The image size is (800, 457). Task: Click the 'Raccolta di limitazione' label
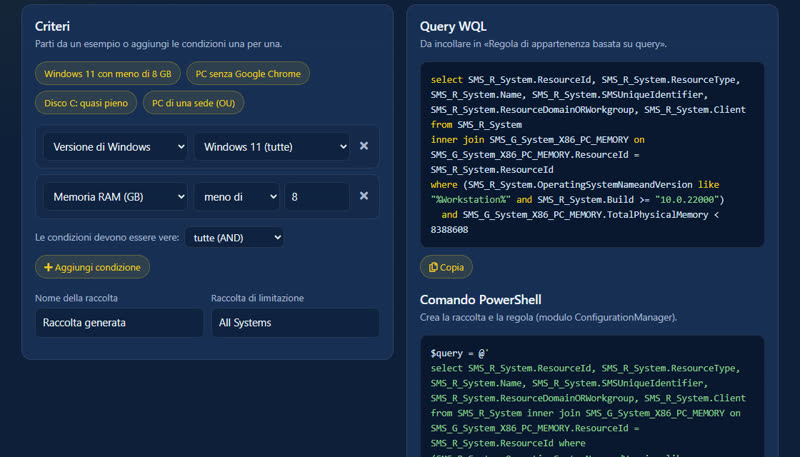pos(257,298)
